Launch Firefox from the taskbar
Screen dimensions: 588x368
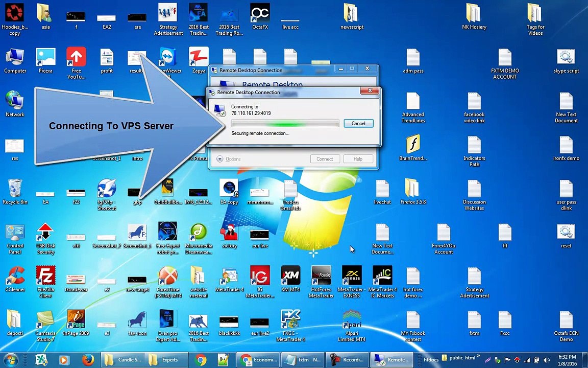coord(88,360)
